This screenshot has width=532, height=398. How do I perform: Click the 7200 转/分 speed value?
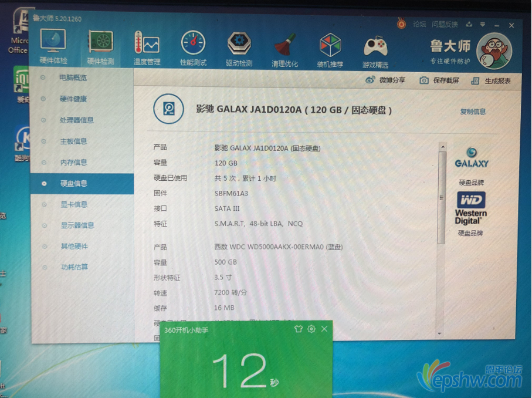point(231,292)
